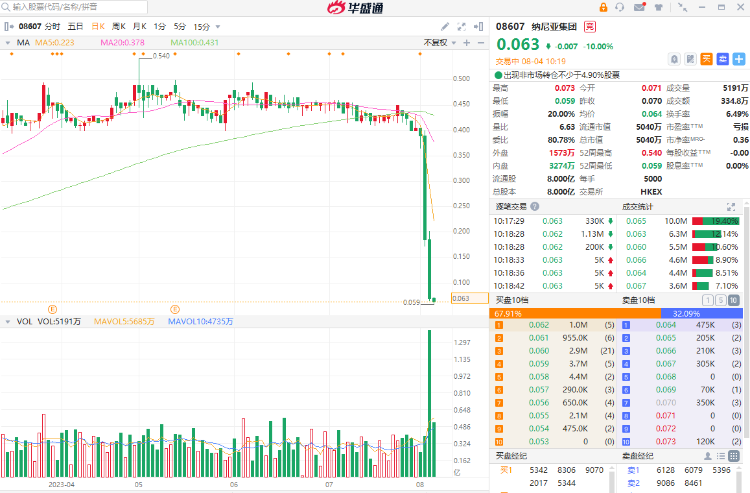
Task: Switch to 分时 intraday chart tab
Action: pyautogui.click(x=53, y=27)
